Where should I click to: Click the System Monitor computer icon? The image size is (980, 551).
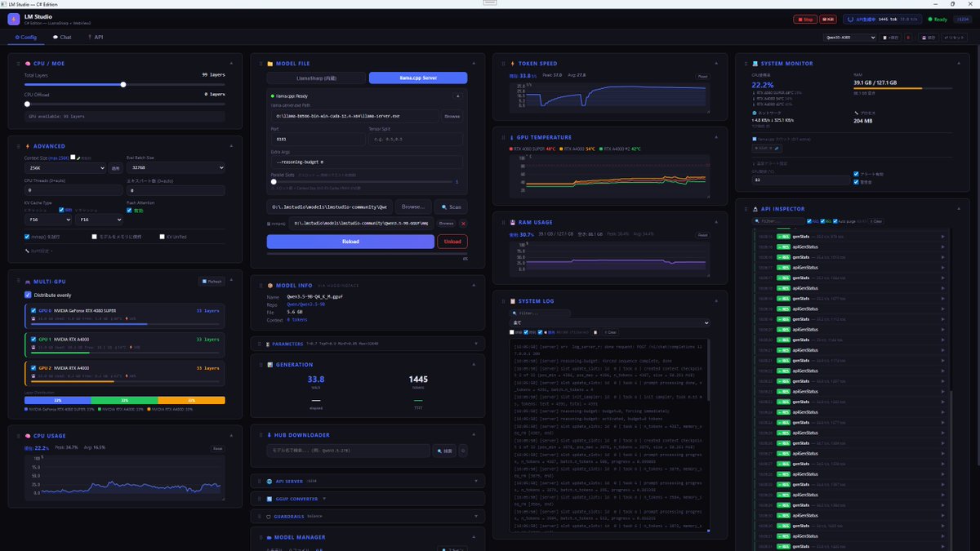pos(755,63)
